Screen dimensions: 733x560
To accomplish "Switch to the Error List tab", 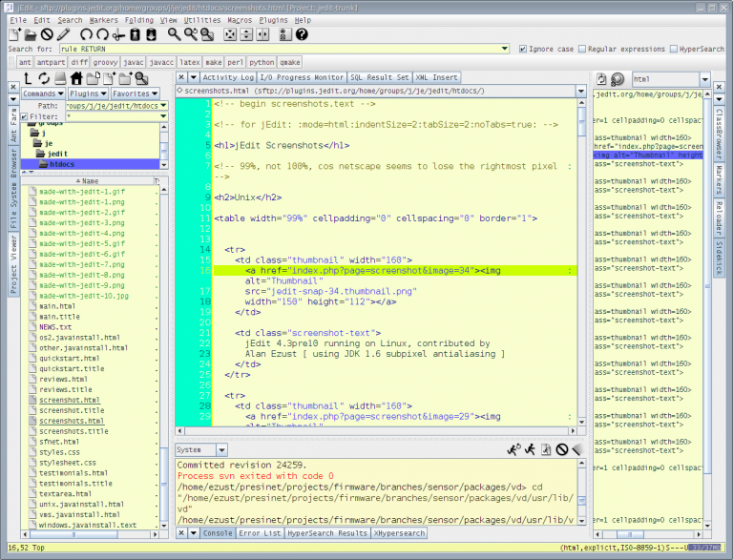I will pyautogui.click(x=260, y=533).
